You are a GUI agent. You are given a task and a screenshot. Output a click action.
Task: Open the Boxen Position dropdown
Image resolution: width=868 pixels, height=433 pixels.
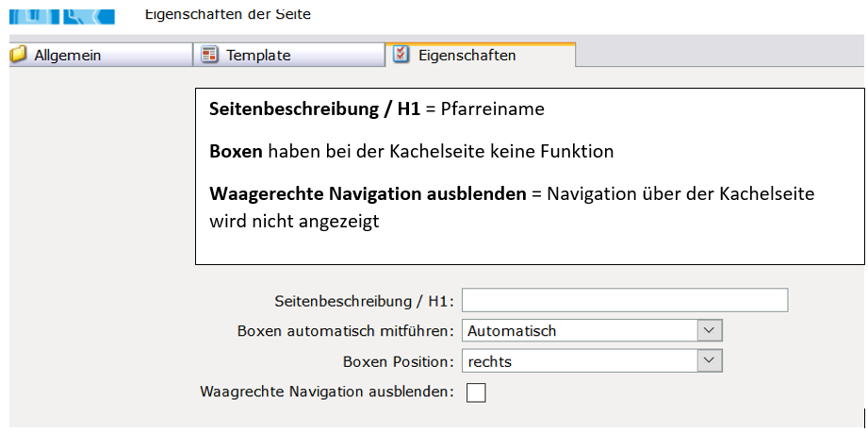pos(592,361)
